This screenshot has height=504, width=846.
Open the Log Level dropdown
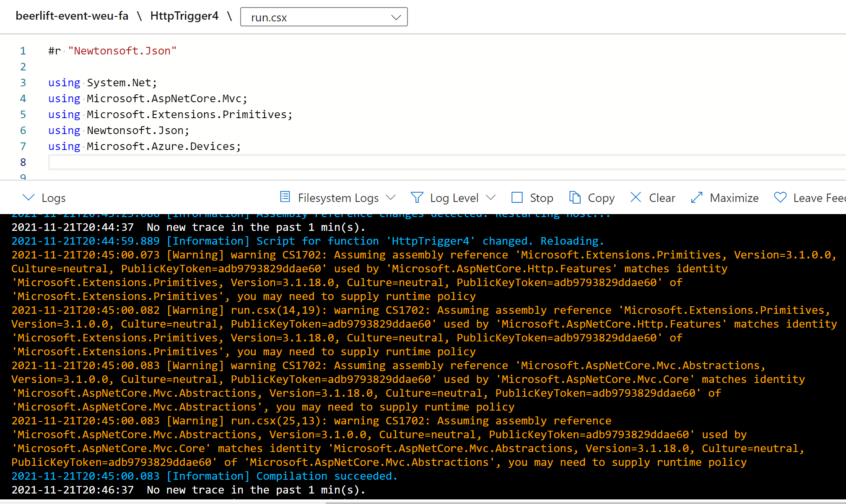491,197
